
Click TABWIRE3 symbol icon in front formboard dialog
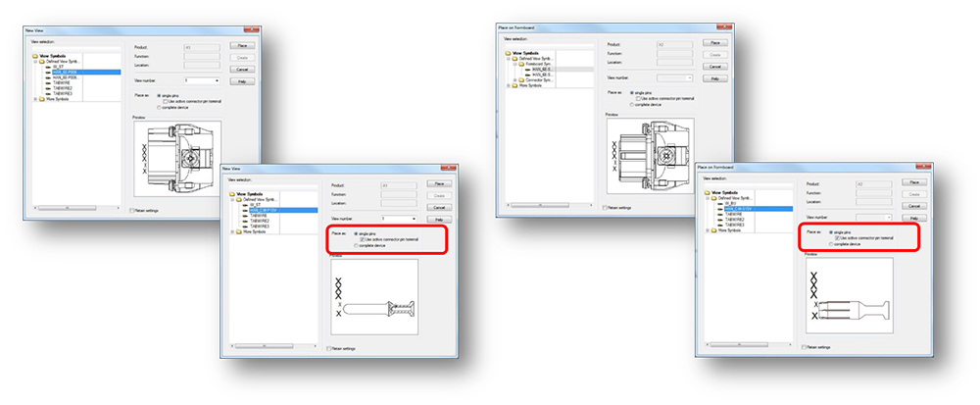coord(718,226)
